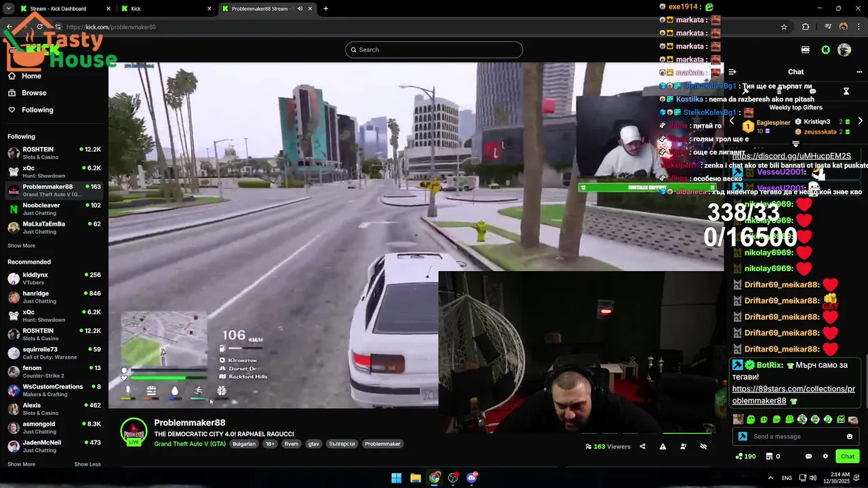Select the Problemmaker88 Stream tab
Screen dimensions: 868x488
pos(268,9)
